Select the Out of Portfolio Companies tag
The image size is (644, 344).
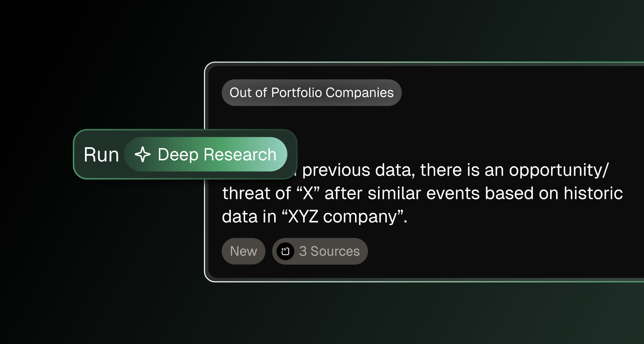coord(311,92)
